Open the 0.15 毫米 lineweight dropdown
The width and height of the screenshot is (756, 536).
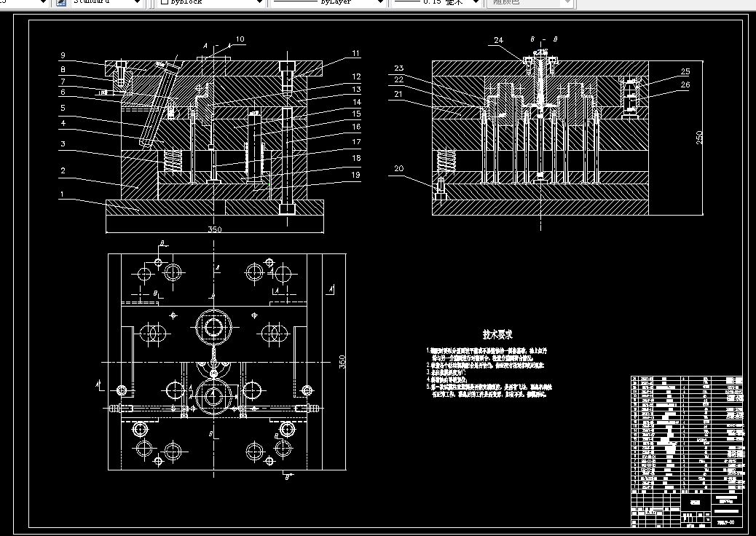point(436,2)
